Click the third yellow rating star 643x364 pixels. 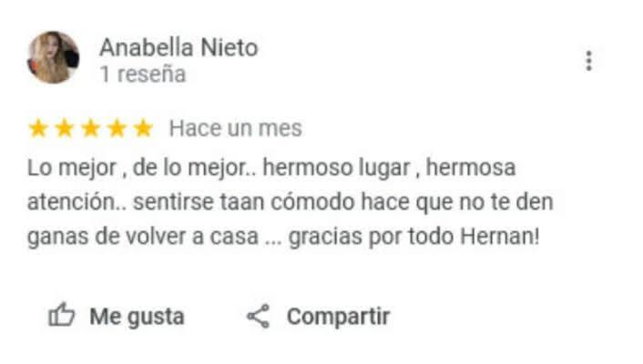[91, 128]
